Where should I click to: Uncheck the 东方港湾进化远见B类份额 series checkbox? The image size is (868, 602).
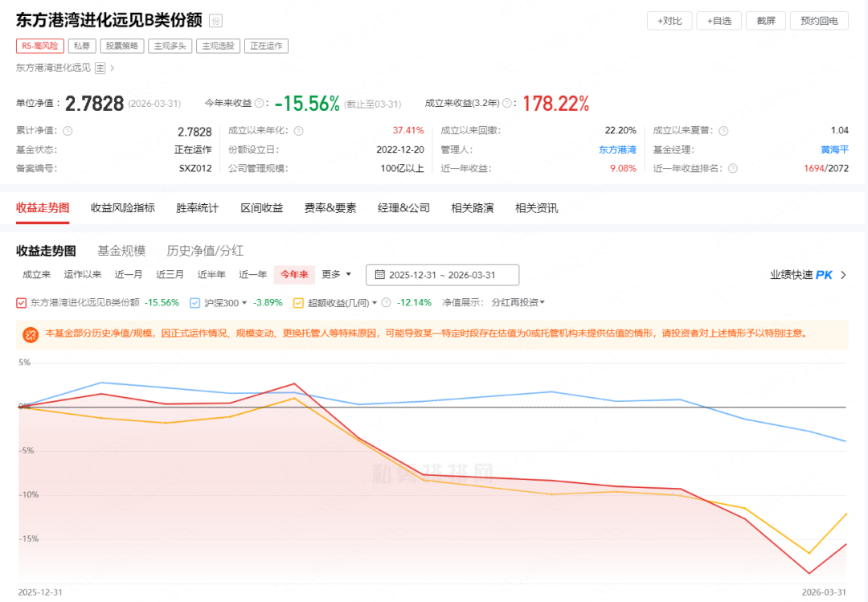(x=21, y=302)
